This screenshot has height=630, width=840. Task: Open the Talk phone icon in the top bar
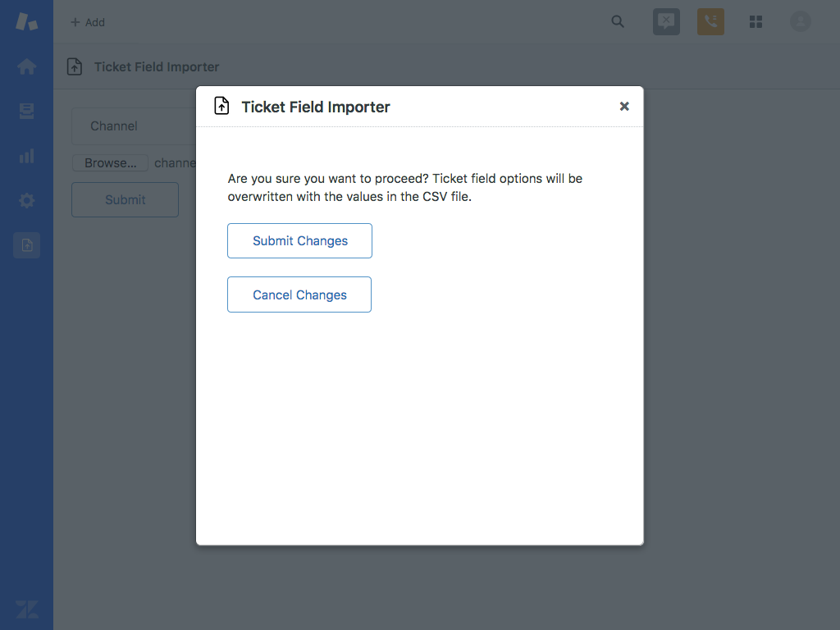point(710,21)
